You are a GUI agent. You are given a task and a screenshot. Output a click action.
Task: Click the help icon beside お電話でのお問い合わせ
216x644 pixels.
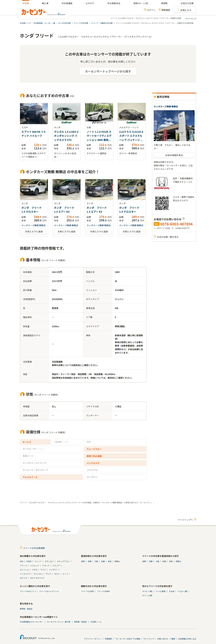184,219
